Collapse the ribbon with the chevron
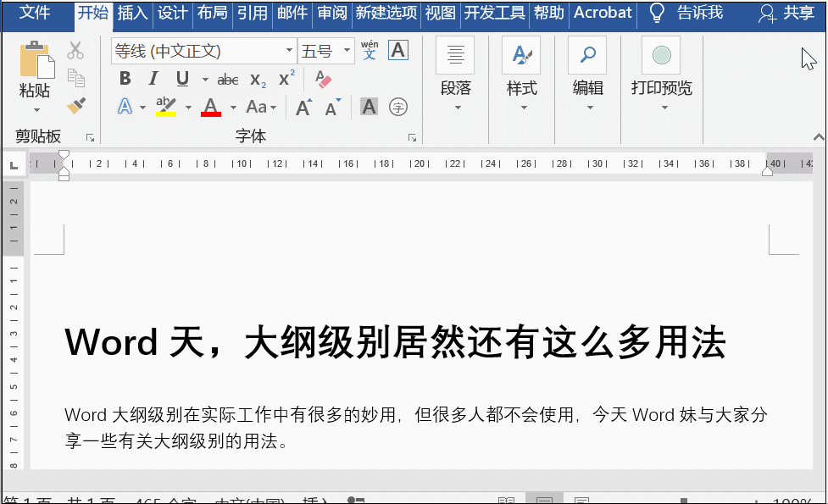The width and height of the screenshot is (828, 504). 819,137
